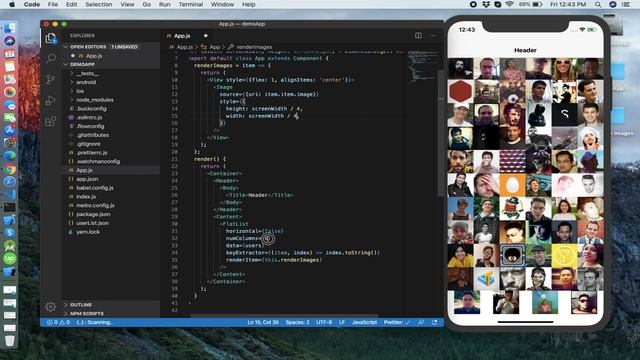Image resolution: width=640 pixels, height=360 pixels.
Task: Click the code minimap preview
Action: (423, 65)
